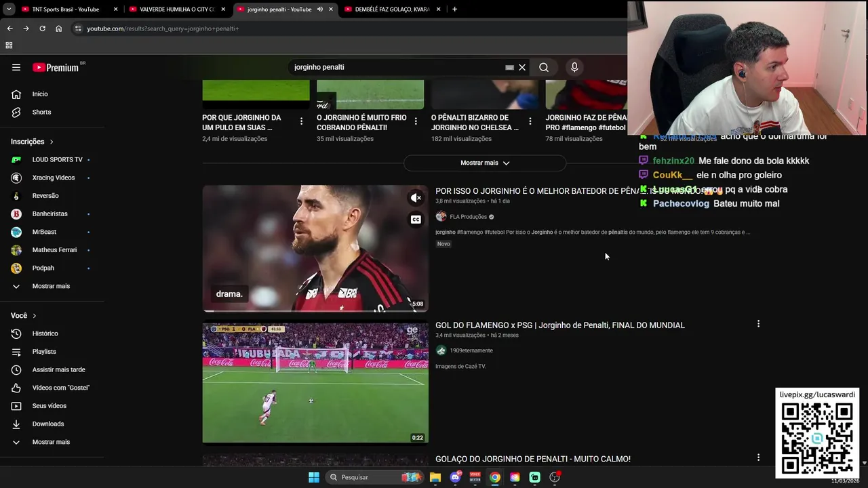
Task: Toggle captions on the Jorginho video preview
Action: tap(416, 220)
